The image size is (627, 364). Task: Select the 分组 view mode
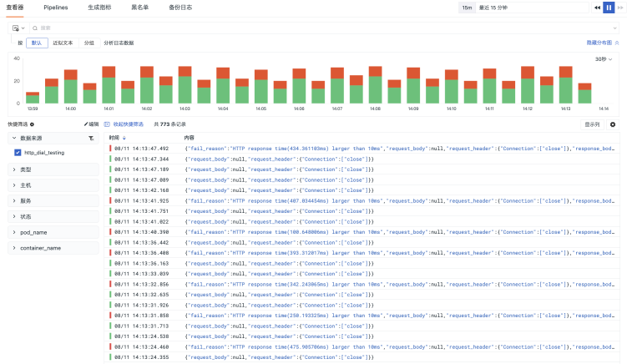pos(88,43)
